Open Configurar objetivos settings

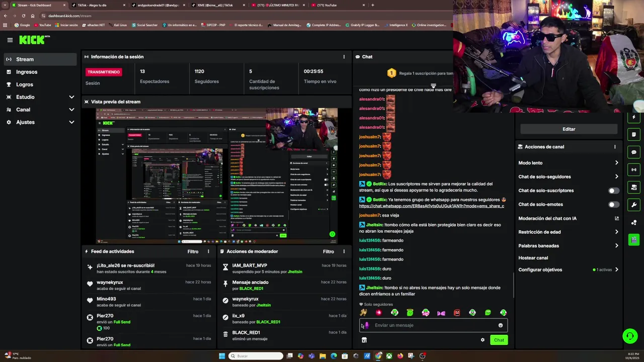(569, 269)
